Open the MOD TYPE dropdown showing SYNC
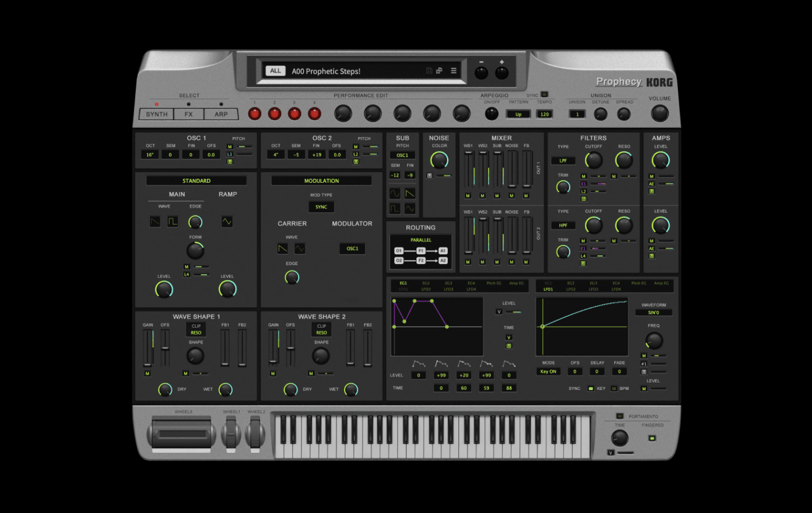Viewport: 812px width, 513px height. (x=321, y=207)
